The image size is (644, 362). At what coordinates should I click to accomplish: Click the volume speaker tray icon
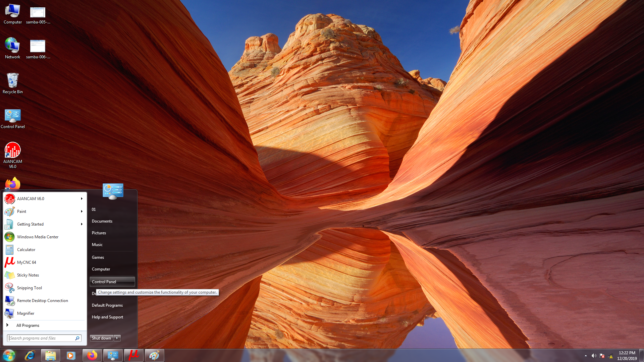[x=594, y=356]
